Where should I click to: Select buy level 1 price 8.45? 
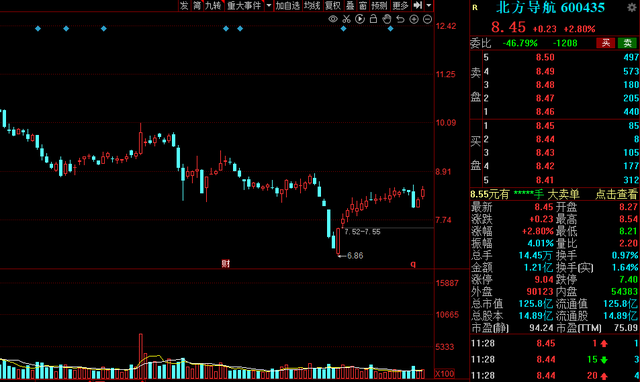(x=545, y=126)
